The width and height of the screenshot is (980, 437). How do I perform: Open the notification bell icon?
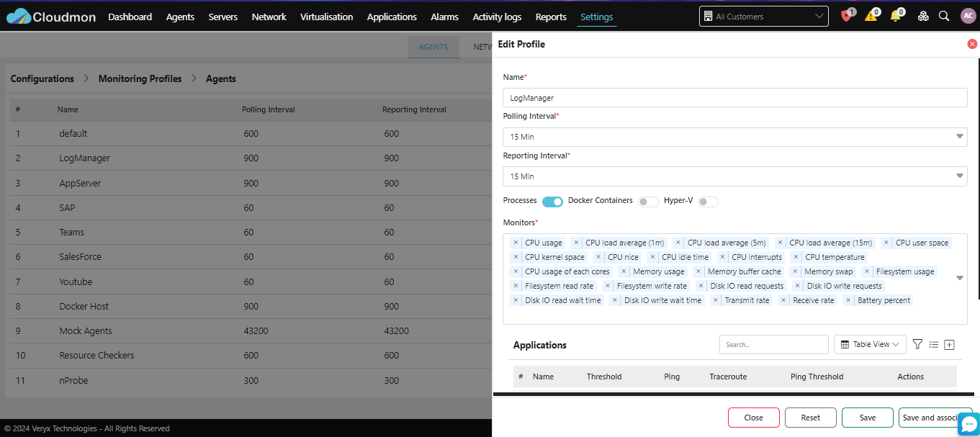(x=896, y=16)
